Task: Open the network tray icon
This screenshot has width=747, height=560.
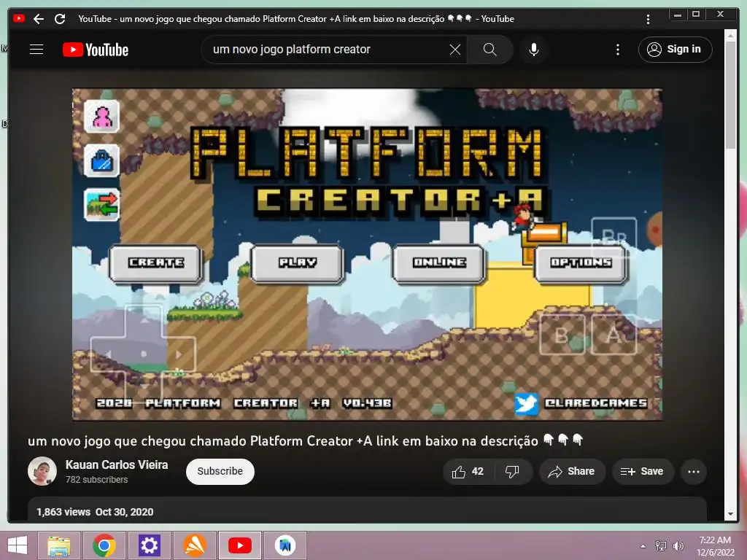Action: click(661, 545)
